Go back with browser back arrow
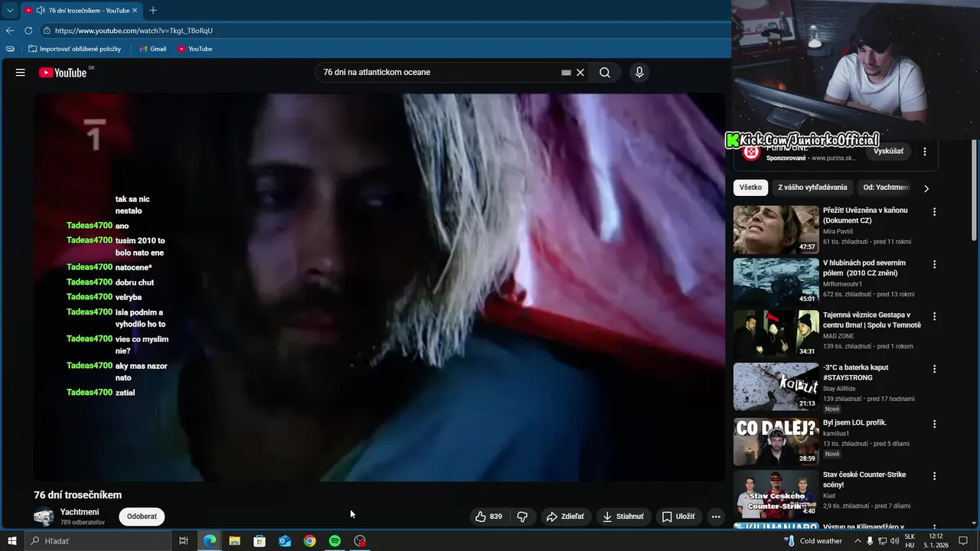The image size is (980, 551). tap(10, 31)
